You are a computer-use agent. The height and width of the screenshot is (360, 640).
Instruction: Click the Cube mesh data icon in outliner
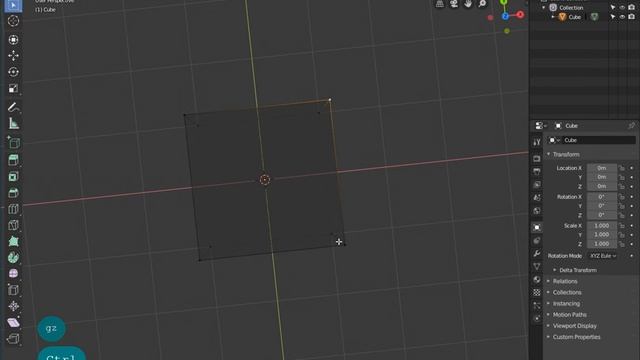coord(594,17)
